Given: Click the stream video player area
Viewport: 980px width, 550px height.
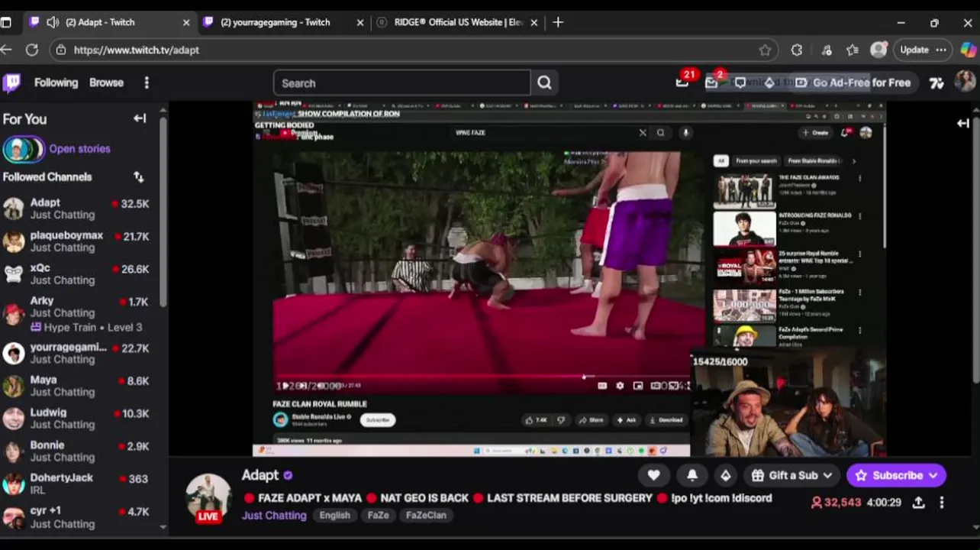Looking at the screenshot, I should click(569, 279).
